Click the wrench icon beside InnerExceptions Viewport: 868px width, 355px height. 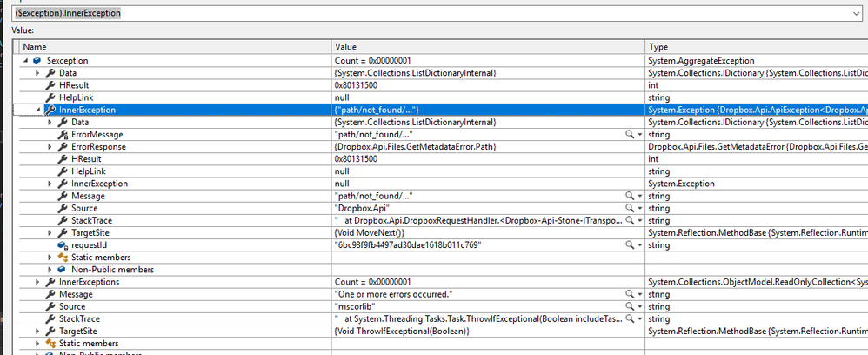click(50, 282)
